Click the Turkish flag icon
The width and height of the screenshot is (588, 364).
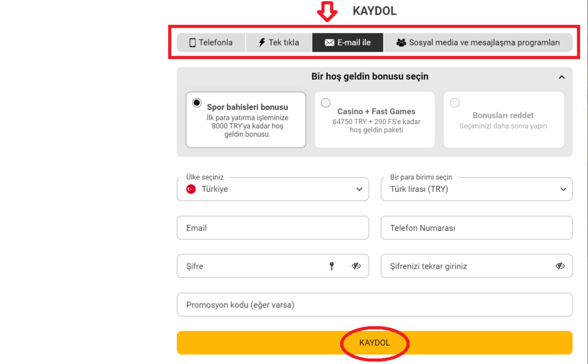(x=191, y=189)
